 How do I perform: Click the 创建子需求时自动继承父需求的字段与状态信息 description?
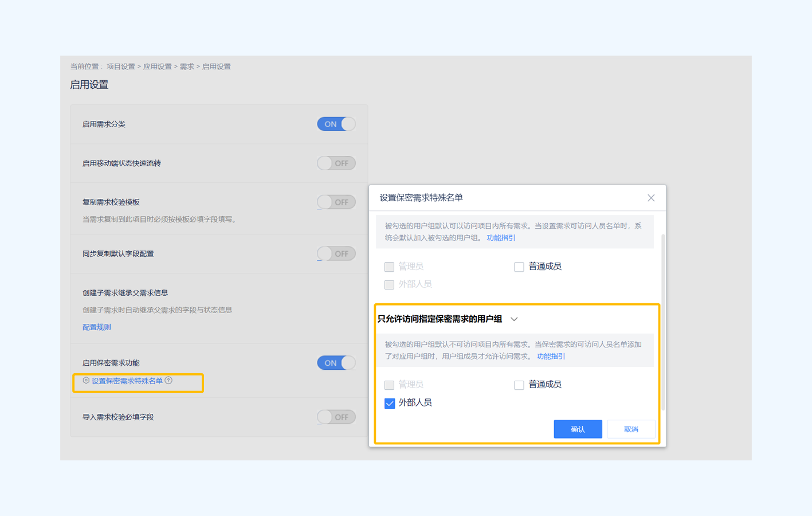[157, 310]
